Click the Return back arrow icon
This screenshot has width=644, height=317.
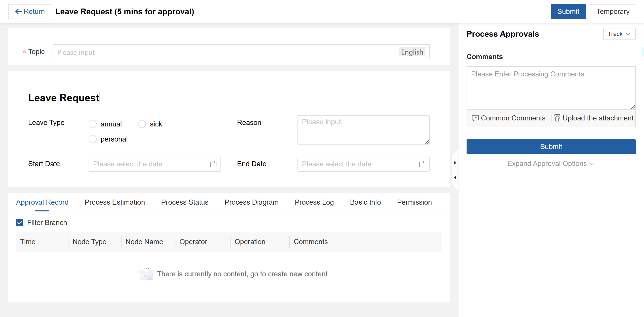pos(18,12)
